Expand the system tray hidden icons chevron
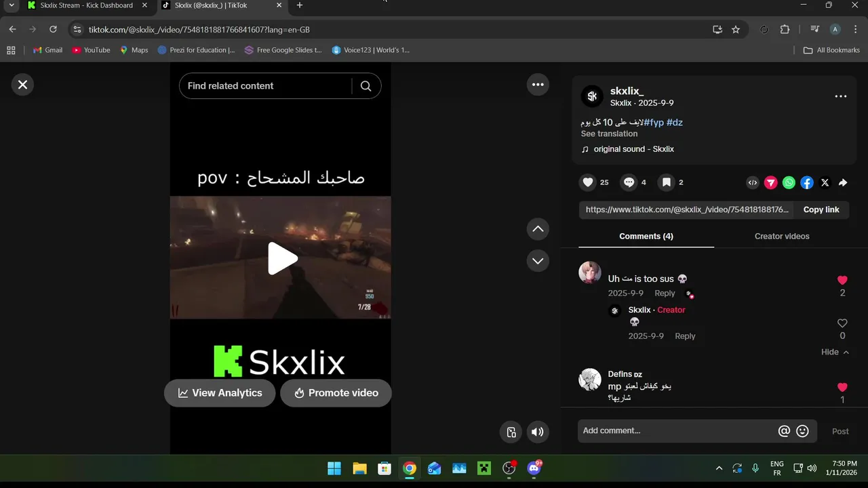This screenshot has width=868, height=488. pos(719,468)
